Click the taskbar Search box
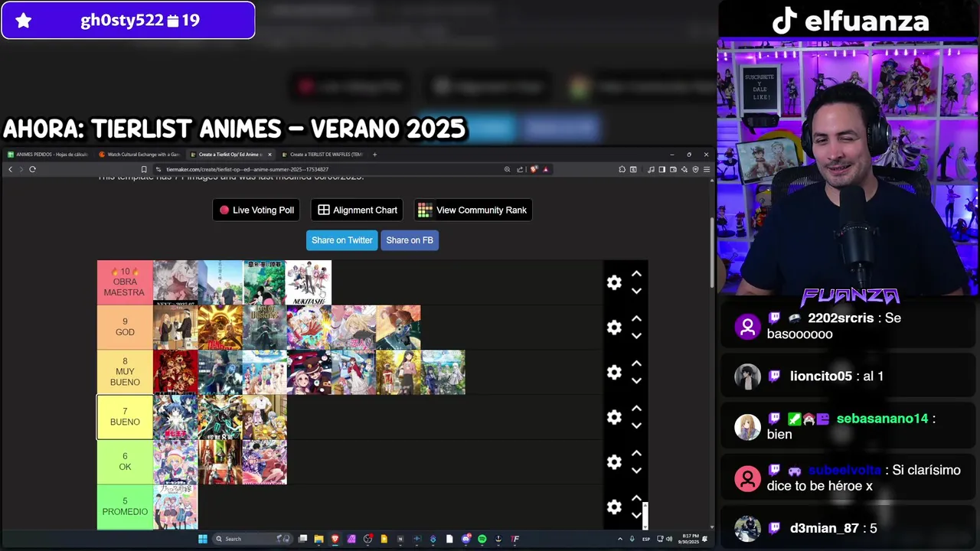 click(x=253, y=539)
